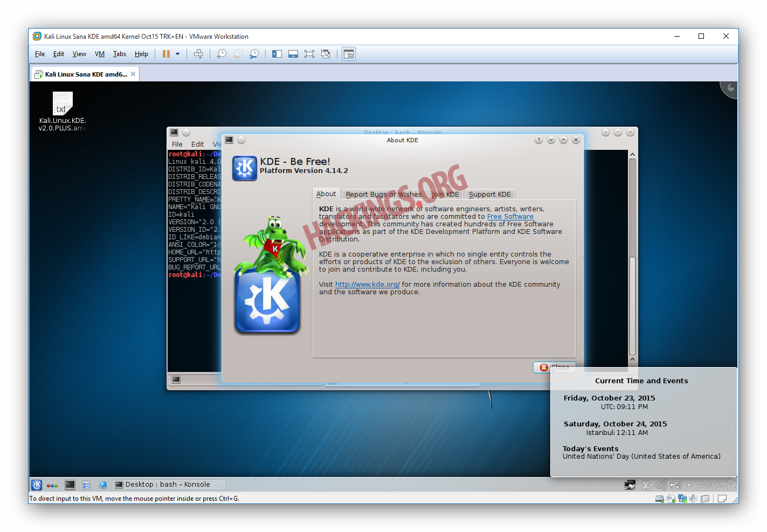This screenshot has height=532, width=767.
Task: Toggle Konsole on-all-desktops pin button
Action: pos(186,132)
